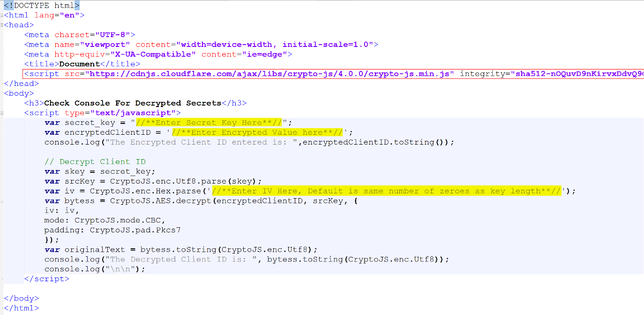644x315 pixels.
Task: Click the crypto-js CDN URL in script src
Action: 270,74
